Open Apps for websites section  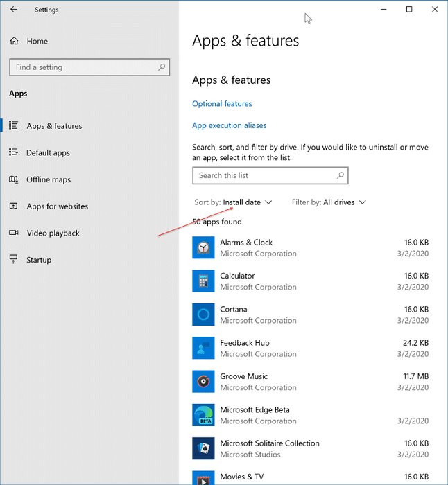point(57,206)
